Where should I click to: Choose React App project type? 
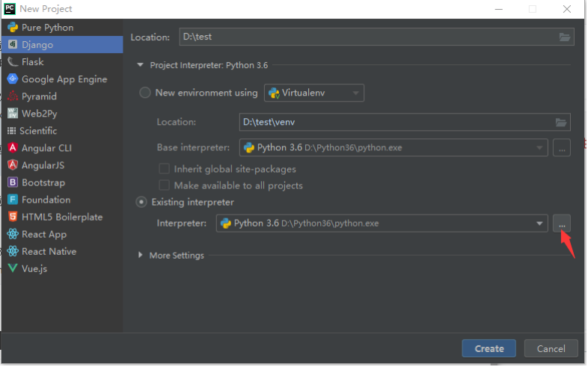pyautogui.click(x=62, y=234)
